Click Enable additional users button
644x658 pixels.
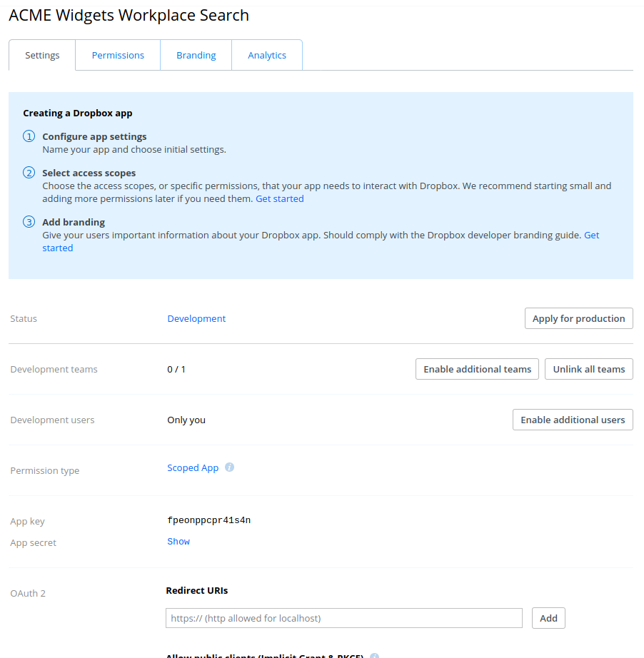pyautogui.click(x=573, y=420)
